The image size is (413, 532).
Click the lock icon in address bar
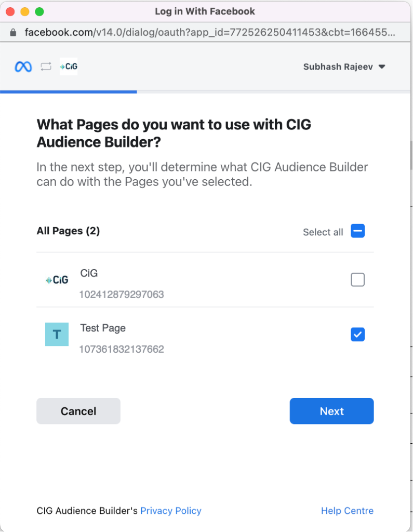pyautogui.click(x=13, y=33)
